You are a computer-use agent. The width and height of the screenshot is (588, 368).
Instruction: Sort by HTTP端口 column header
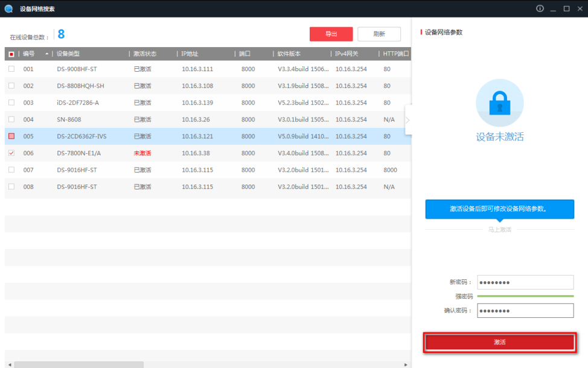(x=395, y=54)
